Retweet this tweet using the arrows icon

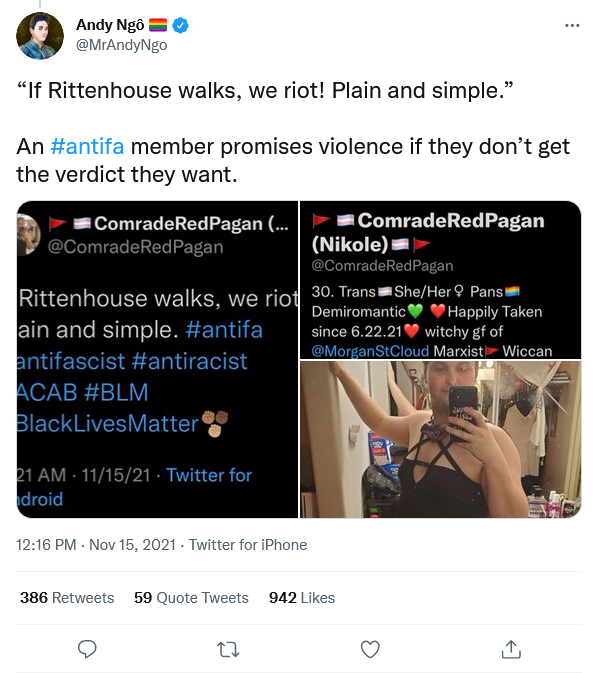[x=228, y=649]
